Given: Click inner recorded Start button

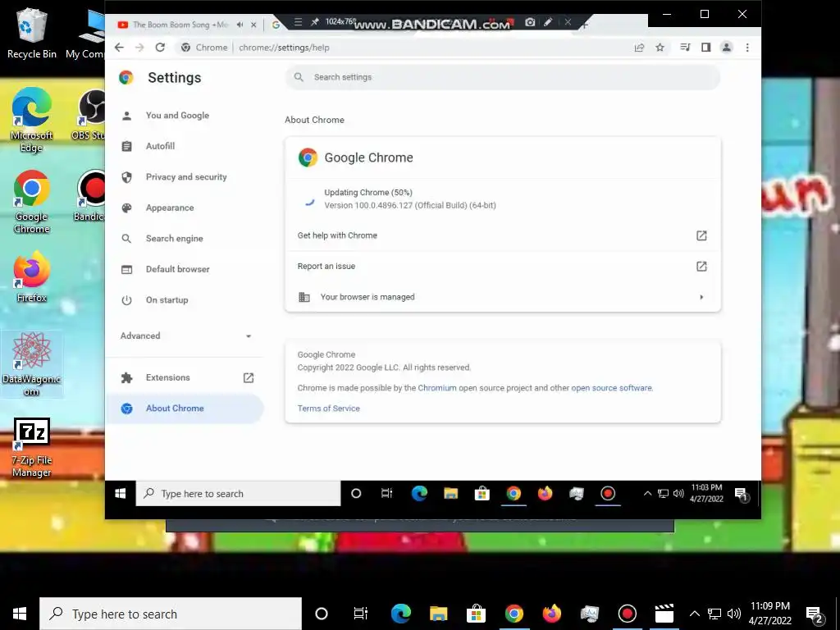Looking at the screenshot, I should coord(121,493).
